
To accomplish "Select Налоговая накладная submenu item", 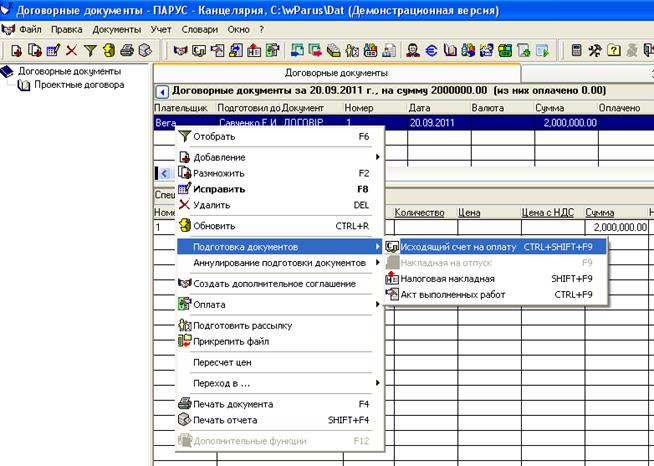I will point(496,278).
